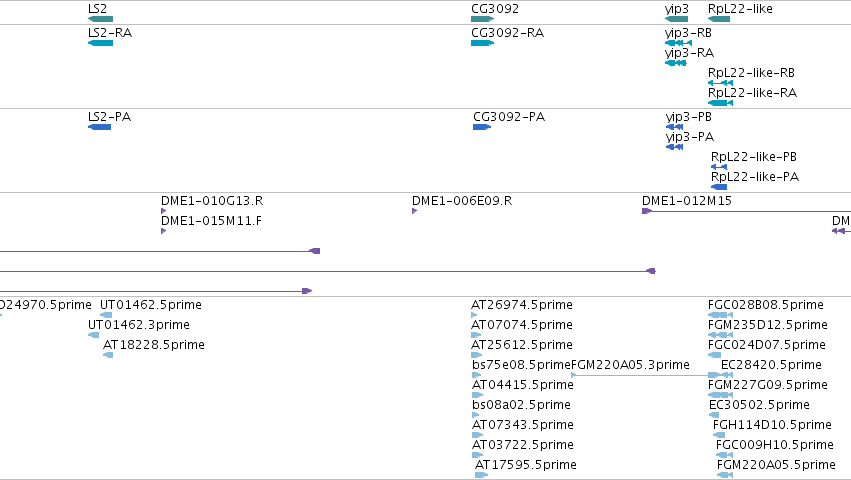851x480 pixels.
Task: Click the RpL22-like gene glyph
Action: pyautogui.click(x=719, y=19)
